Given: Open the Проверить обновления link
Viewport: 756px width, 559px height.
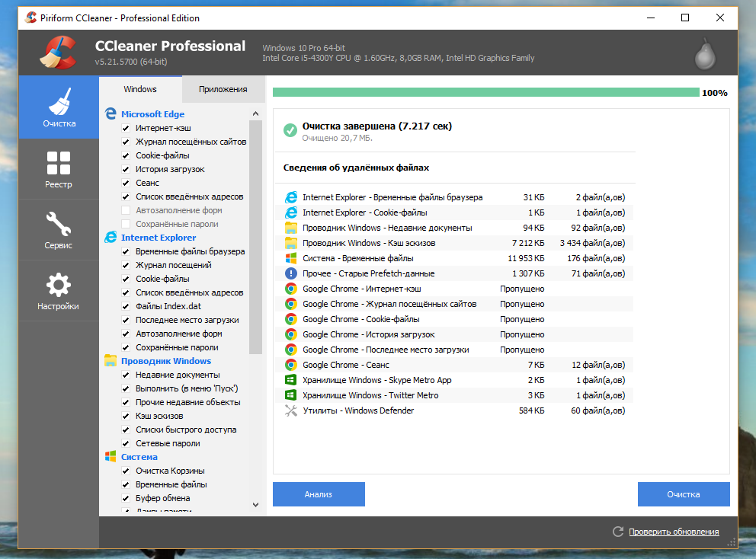Looking at the screenshot, I should pyautogui.click(x=674, y=532).
